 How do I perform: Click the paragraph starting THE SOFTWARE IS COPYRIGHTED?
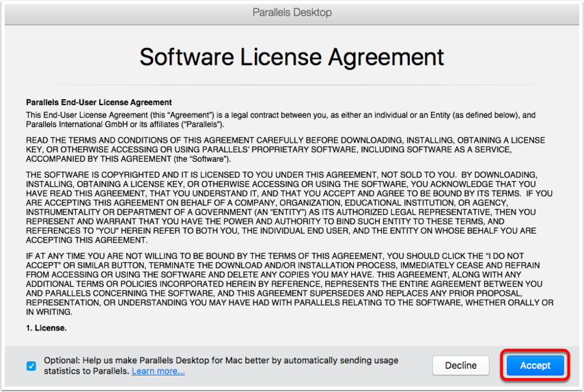pyautogui.click(x=290, y=208)
